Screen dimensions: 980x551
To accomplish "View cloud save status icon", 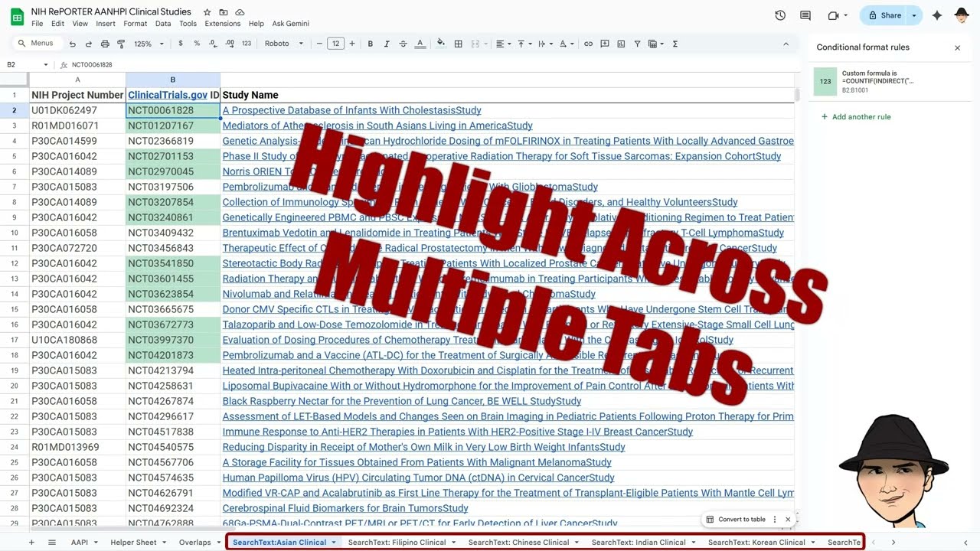I will coord(240,12).
